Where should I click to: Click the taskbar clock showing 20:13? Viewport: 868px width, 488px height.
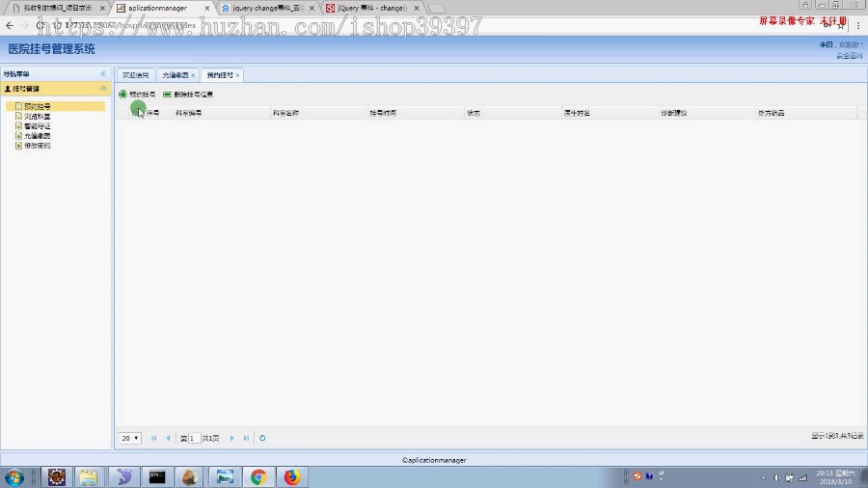click(x=835, y=477)
